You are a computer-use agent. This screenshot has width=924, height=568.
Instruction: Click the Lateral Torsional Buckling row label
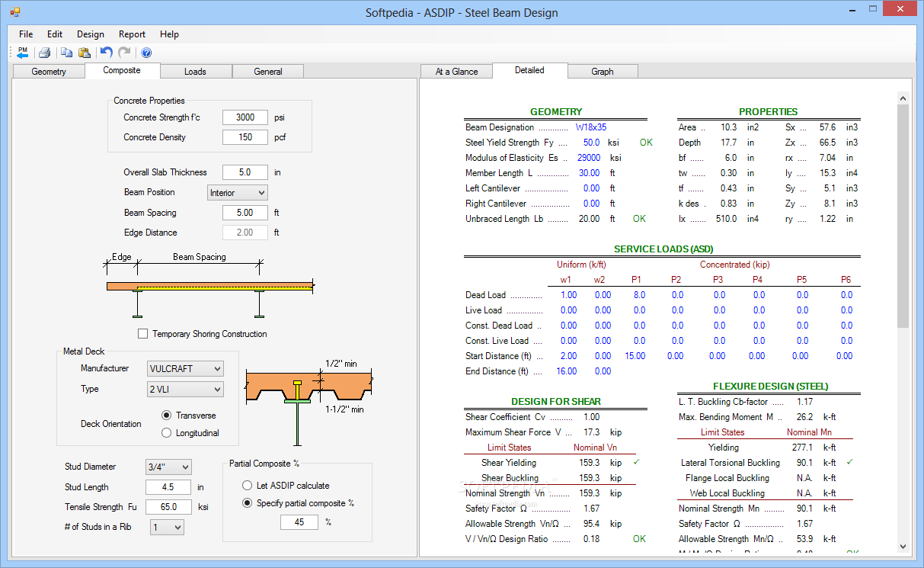(x=730, y=463)
